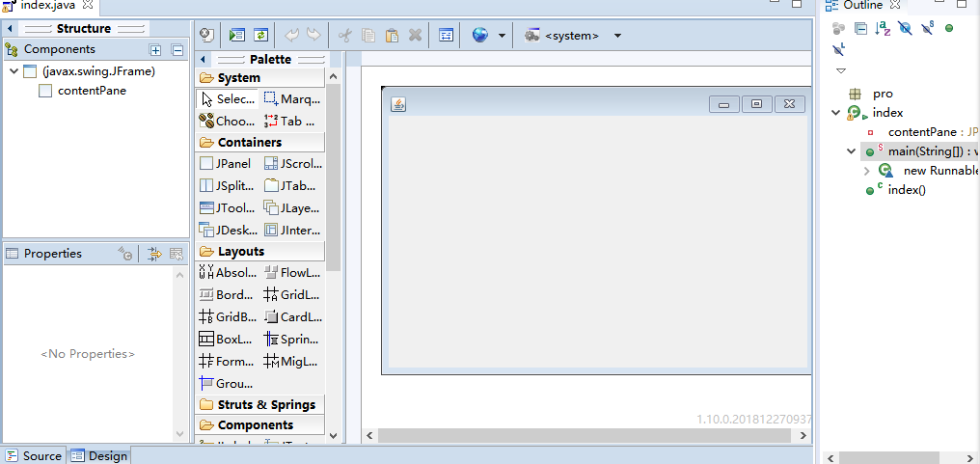Expand the Struts & Springs palette category

tap(260, 404)
